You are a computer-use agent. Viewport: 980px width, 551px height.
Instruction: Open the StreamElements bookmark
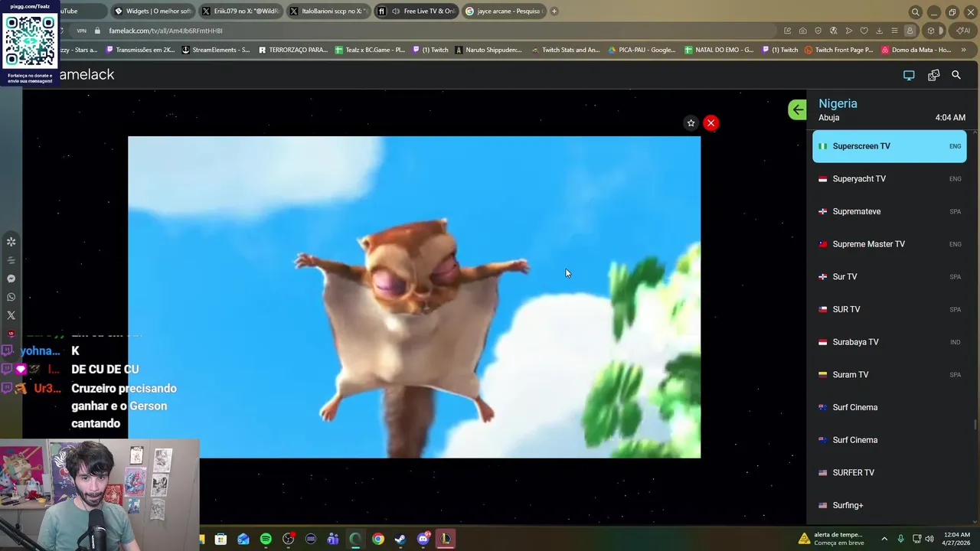click(x=216, y=50)
